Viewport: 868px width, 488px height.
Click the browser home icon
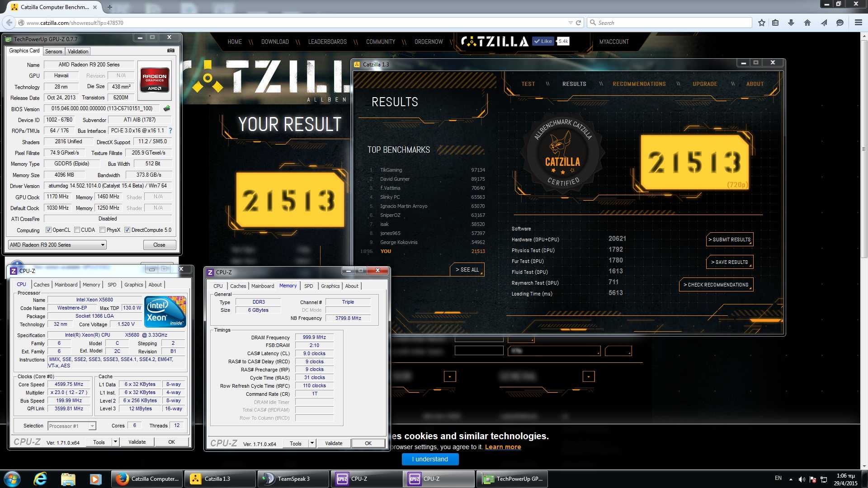(x=807, y=23)
